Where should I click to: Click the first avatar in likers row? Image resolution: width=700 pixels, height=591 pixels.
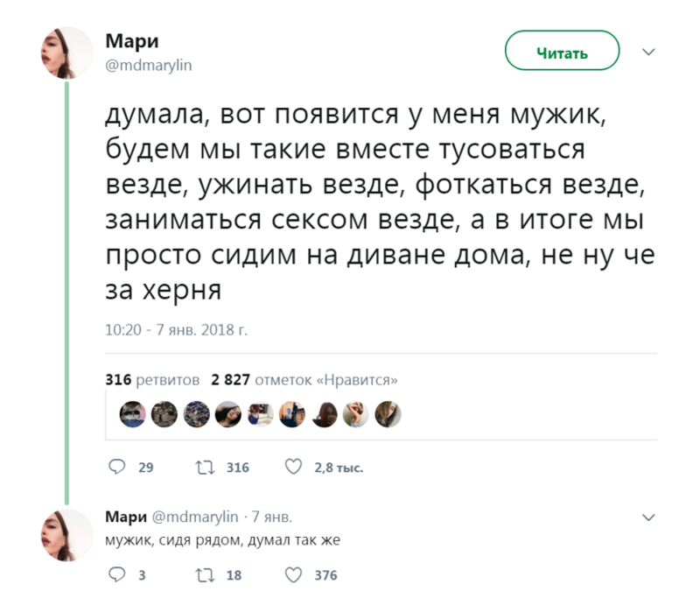point(132,413)
